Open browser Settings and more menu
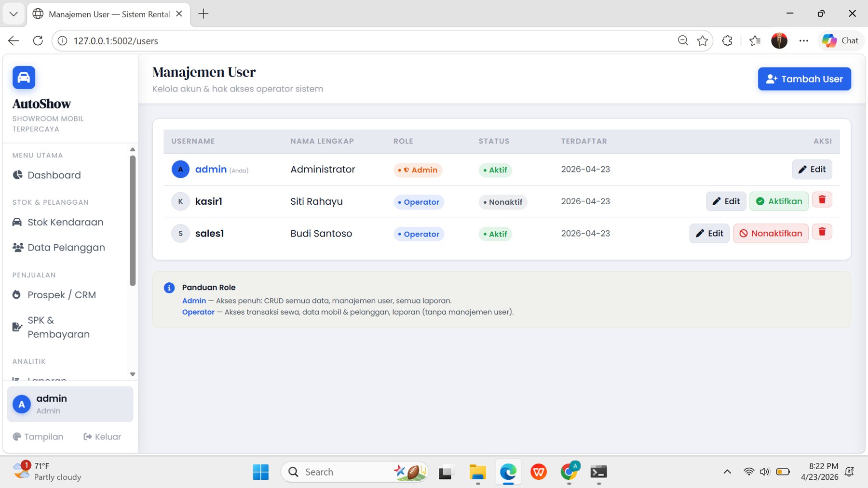Viewport: 868px width, 488px height. (x=803, y=41)
